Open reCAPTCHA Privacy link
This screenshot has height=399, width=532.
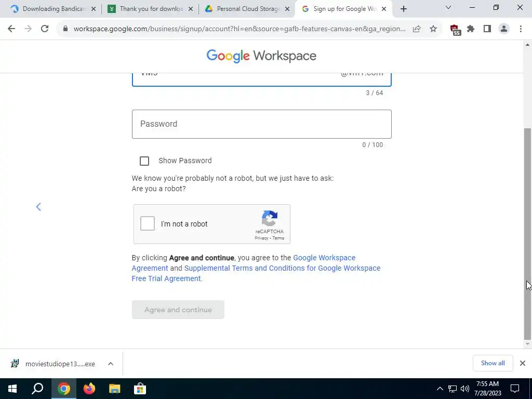pyautogui.click(x=261, y=238)
